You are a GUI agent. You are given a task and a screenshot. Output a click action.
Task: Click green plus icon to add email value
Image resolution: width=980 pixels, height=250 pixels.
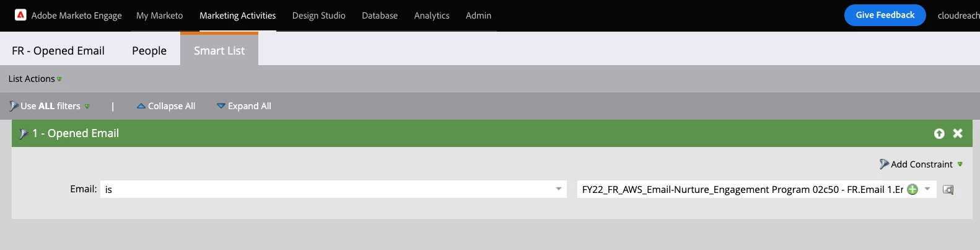(x=912, y=189)
